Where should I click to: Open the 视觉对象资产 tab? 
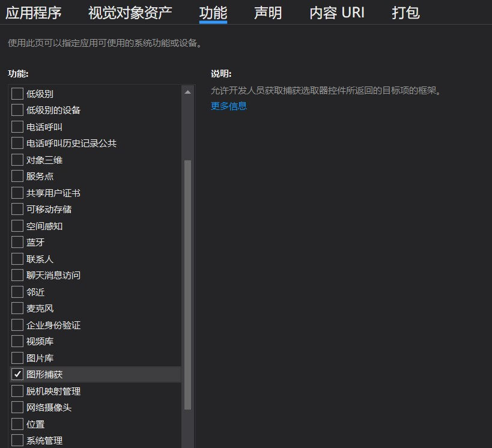130,13
